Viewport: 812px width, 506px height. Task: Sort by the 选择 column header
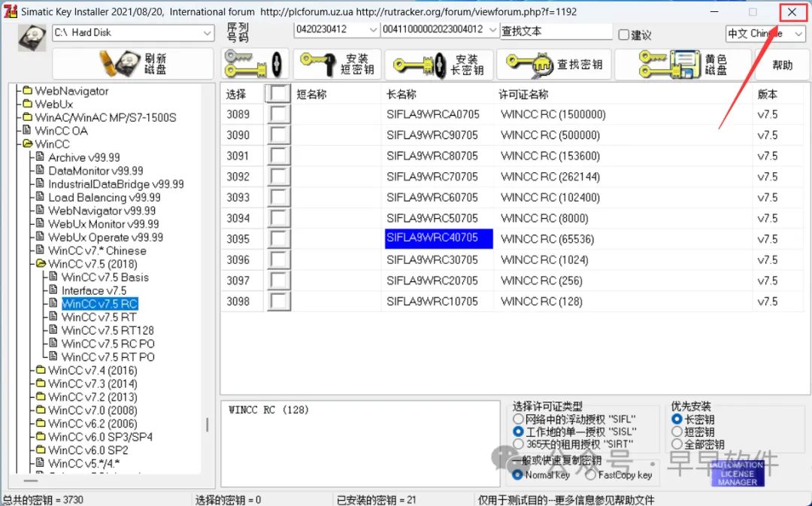[x=236, y=94]
